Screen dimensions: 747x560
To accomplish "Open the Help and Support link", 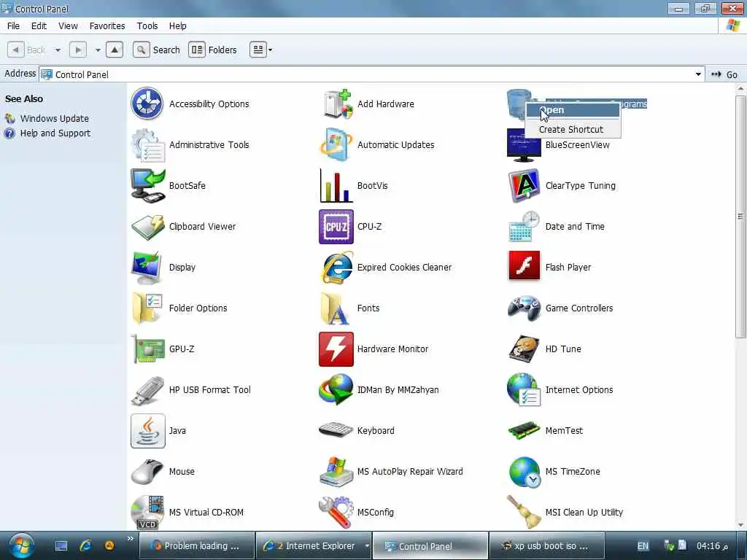I will pos(55,133).
